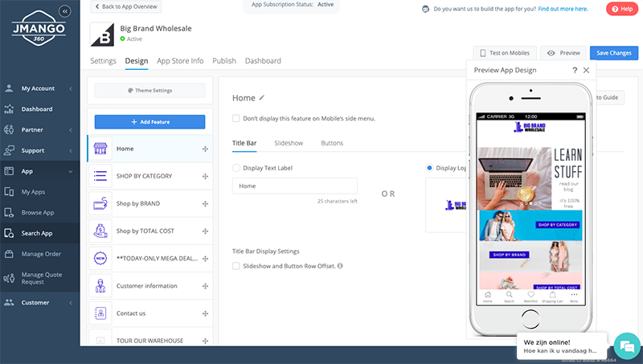643x364 pixels.
Task: Click Test on Mobiles button
Action: coord(505,53)
